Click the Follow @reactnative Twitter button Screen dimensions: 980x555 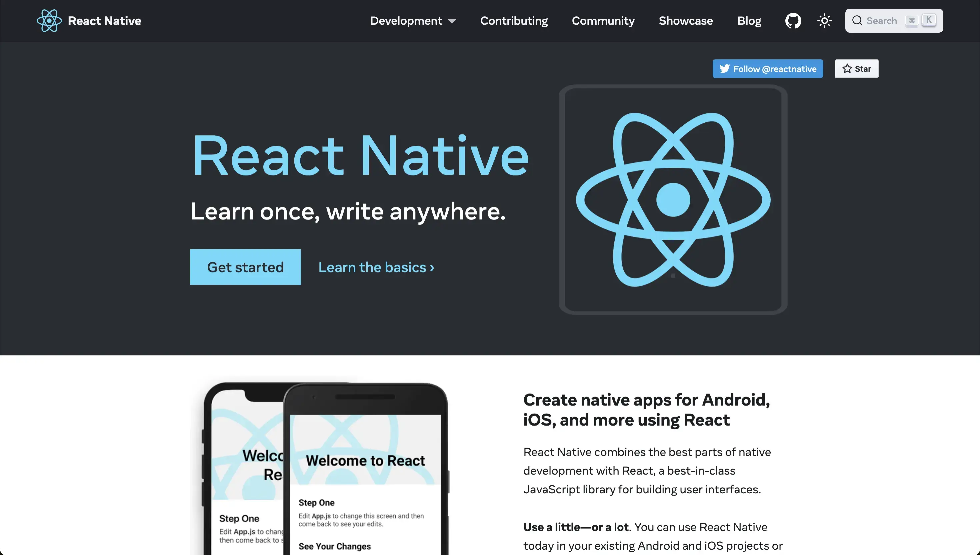[x=767, y=69]
